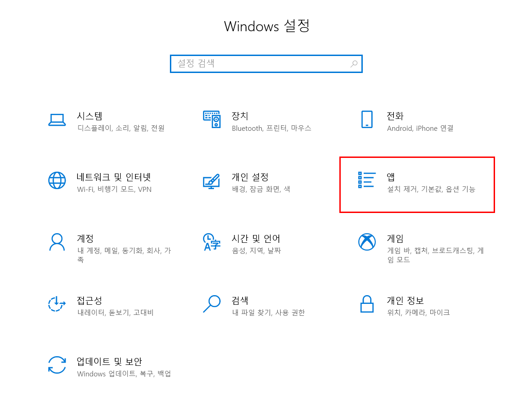Open the 장치 settings title
The height and width of the screenshot is (420, 529).
pos(240,116)
